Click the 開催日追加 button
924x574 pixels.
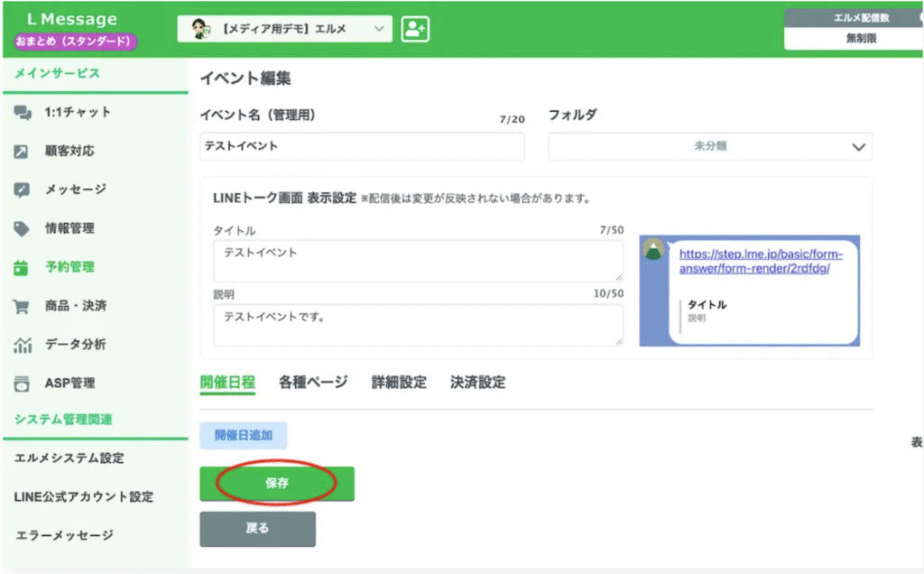point(244,436)
